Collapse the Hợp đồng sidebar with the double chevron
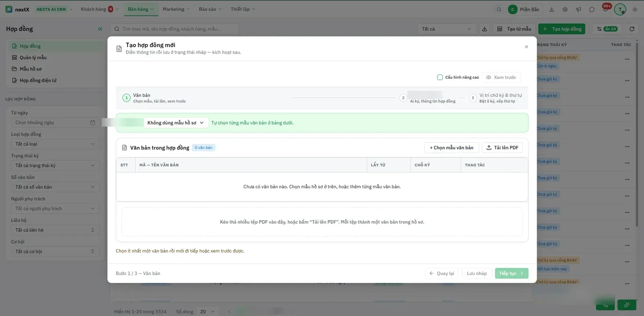 pos(100,29)
